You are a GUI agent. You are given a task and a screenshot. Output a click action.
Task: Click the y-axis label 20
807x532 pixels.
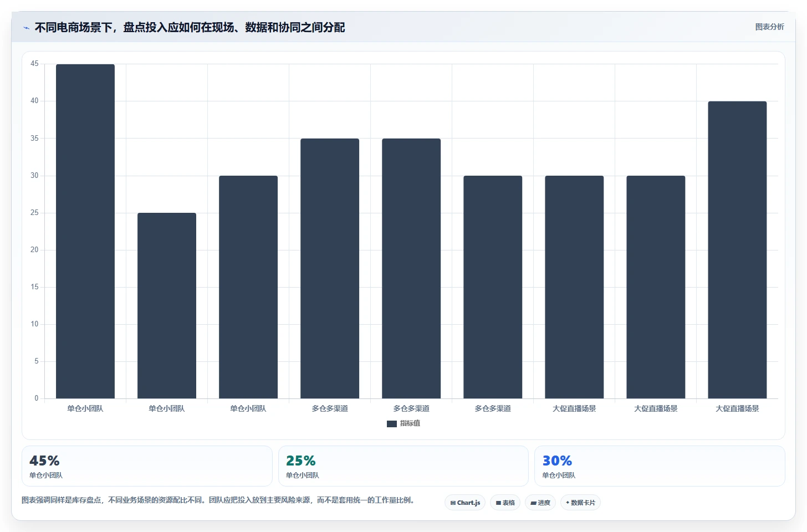point(34,250)
